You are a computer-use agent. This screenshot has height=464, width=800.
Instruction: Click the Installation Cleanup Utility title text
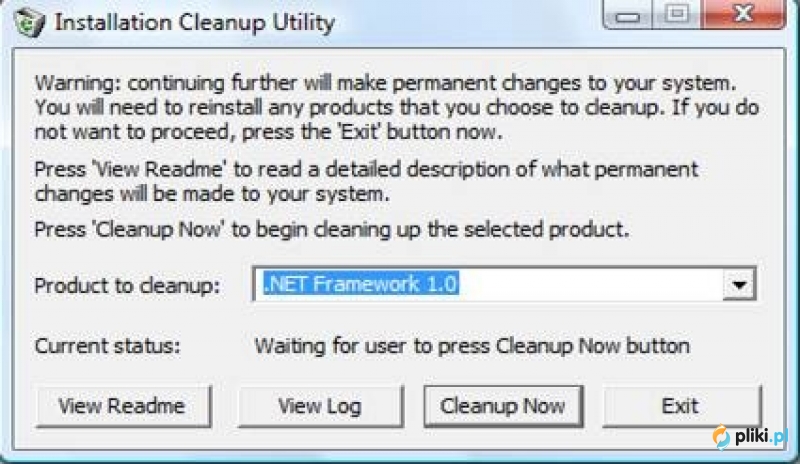click(194, 22)
